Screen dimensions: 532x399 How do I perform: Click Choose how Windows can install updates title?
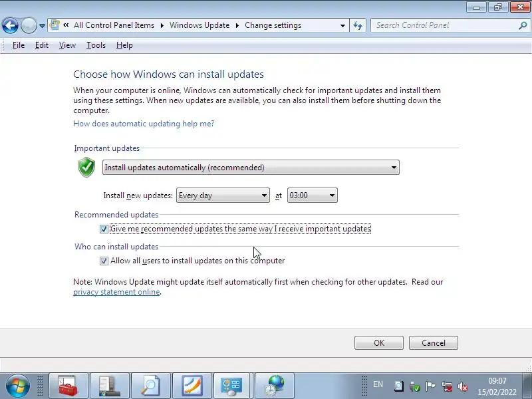point(169,74)
